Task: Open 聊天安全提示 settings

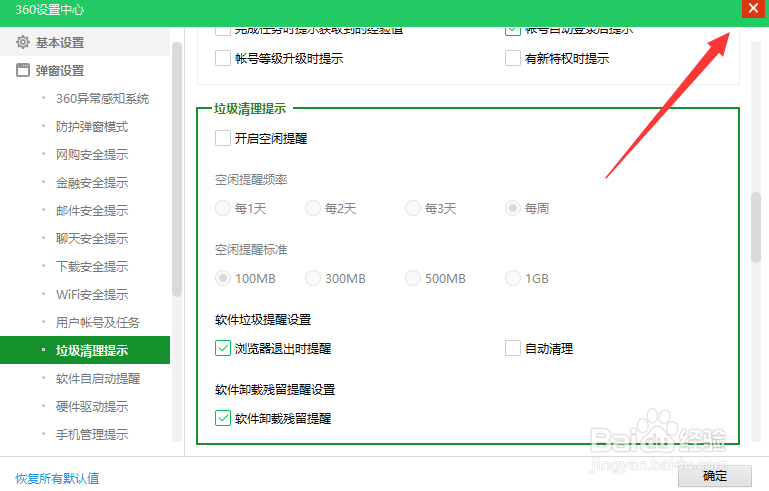Action: 92,238
